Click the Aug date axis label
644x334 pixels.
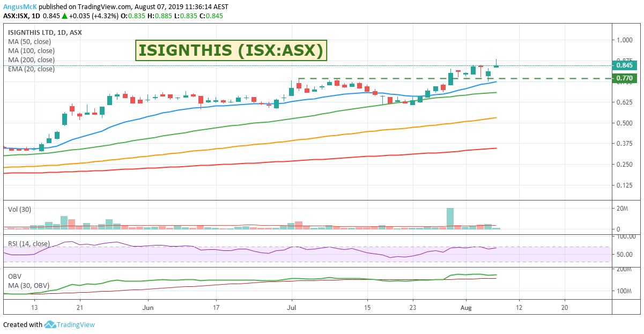pyautogui.click(x=465, y=308)
